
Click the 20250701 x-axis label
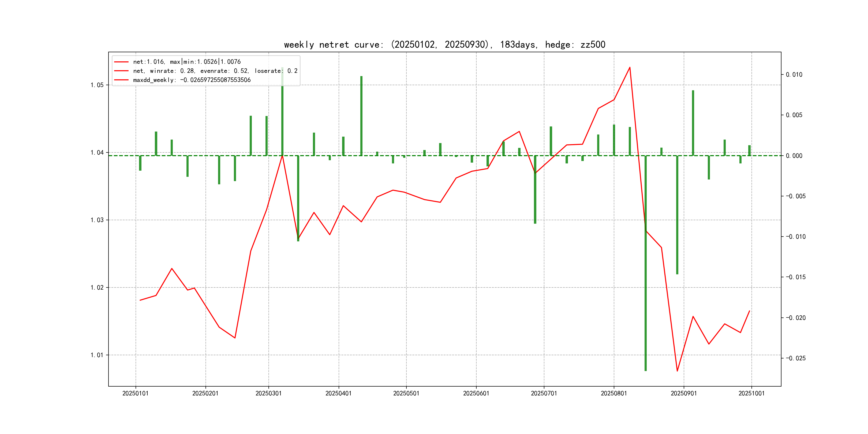(x=544, y=393)
